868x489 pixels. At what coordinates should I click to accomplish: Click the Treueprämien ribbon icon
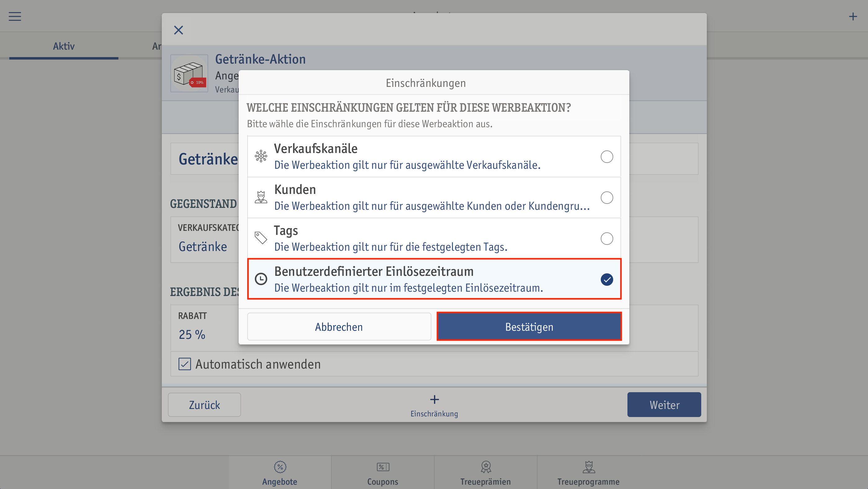tap(486, 467)
